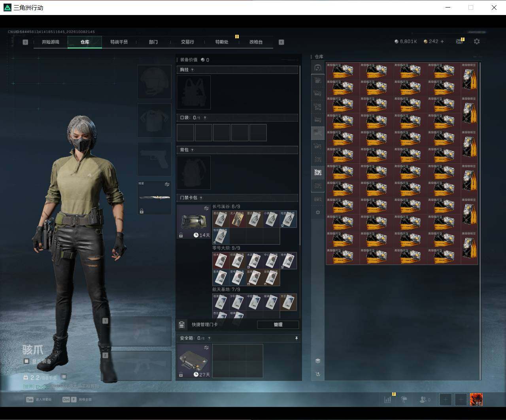Switch to the 交易行 tab
This screenshot has width=506, height=420.
pyautogui.click(x=187, y=42)
